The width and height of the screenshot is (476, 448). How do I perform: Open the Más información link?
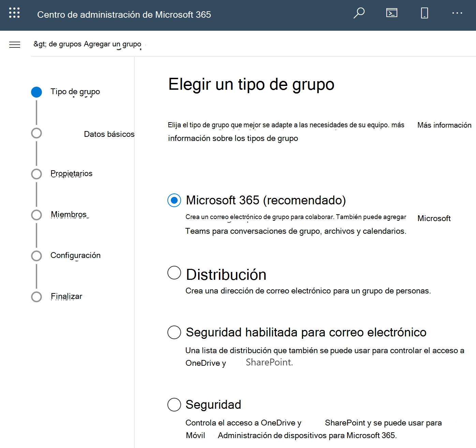[444, 125]
